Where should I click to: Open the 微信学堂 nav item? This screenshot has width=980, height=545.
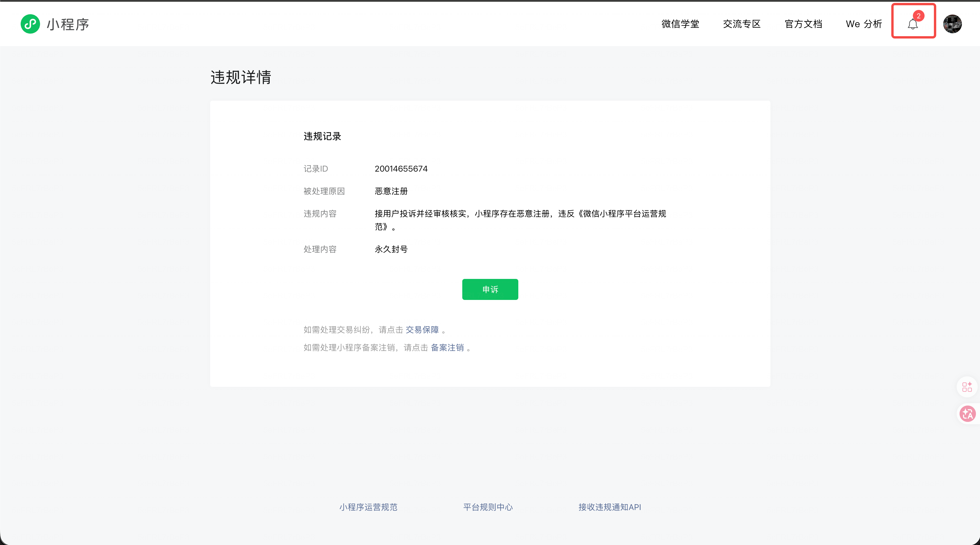click(x=680, y=24)
